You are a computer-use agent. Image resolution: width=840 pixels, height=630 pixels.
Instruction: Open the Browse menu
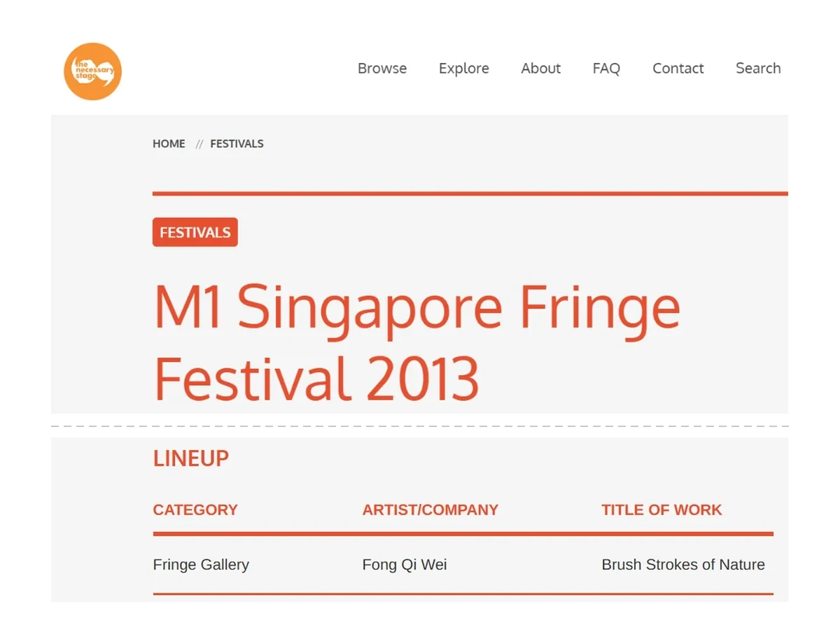pyautogui.click(x=382, y=69)
